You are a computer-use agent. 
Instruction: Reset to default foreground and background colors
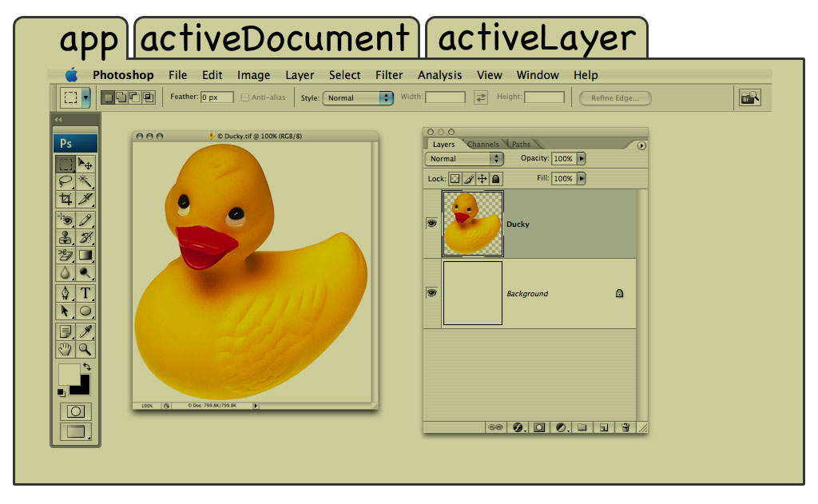pos(61,392)
